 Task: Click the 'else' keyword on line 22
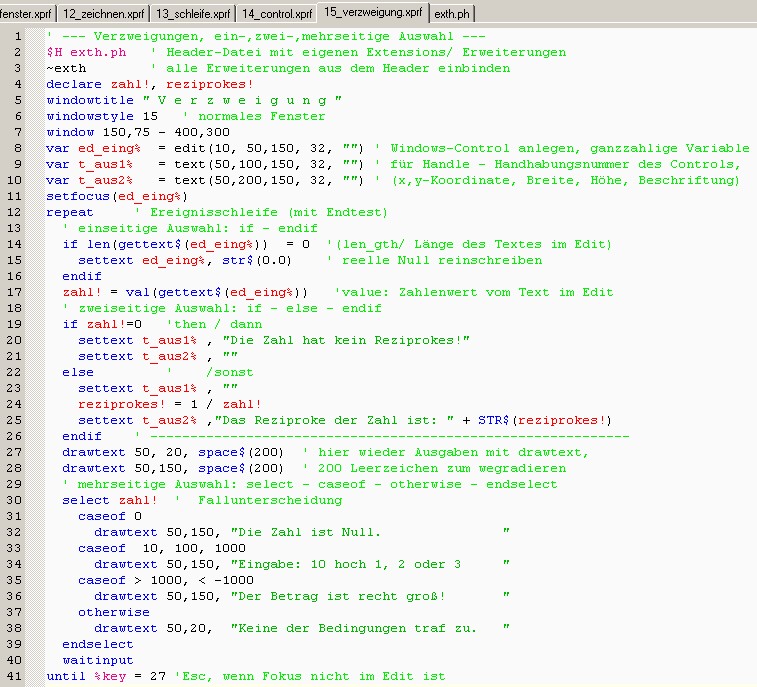pyautogui.click(x=78, y=372)
